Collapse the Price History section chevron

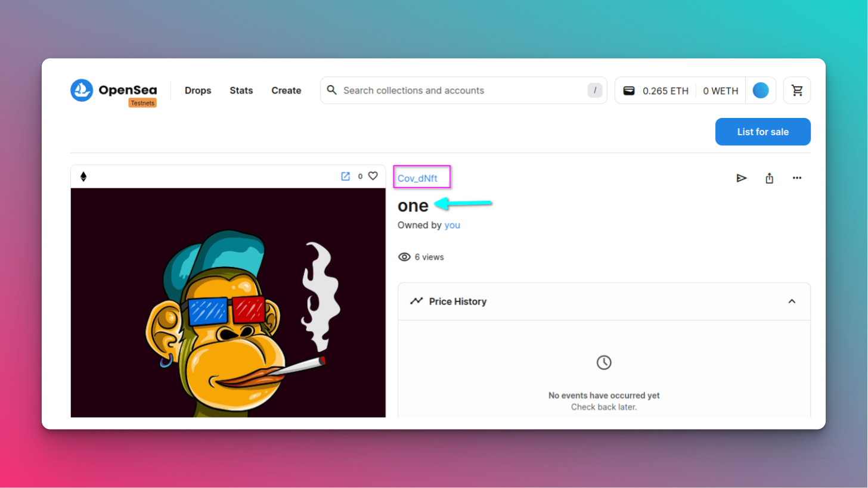[792, 301]
